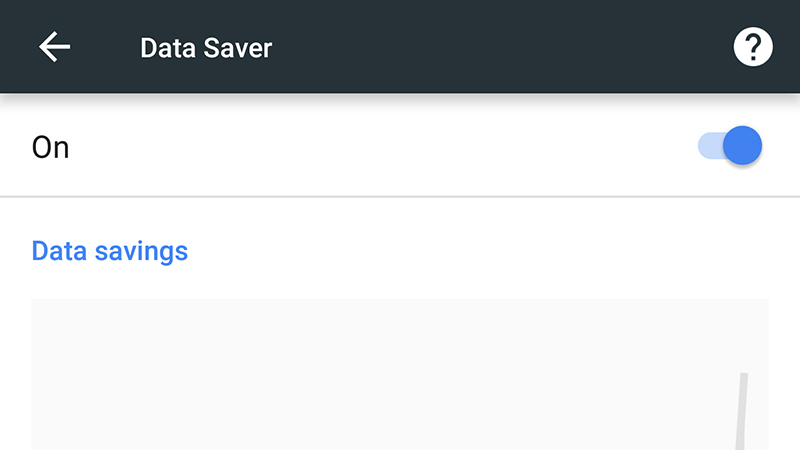Select the data savings graph area

399,374
